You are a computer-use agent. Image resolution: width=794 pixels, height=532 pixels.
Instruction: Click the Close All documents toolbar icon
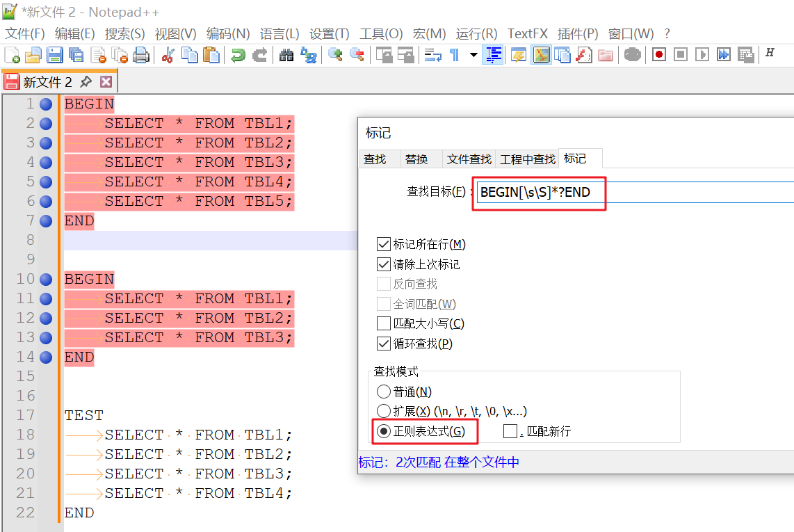pos(120,55)
